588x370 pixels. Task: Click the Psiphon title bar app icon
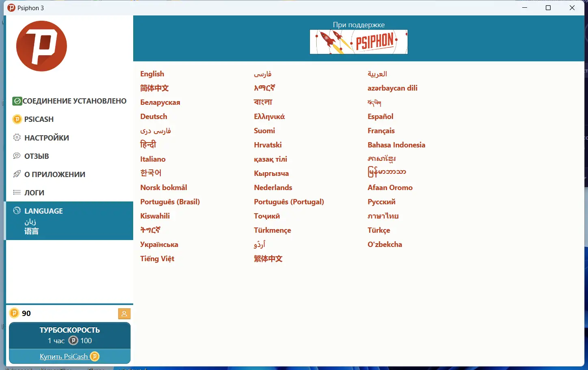point(11,8)
